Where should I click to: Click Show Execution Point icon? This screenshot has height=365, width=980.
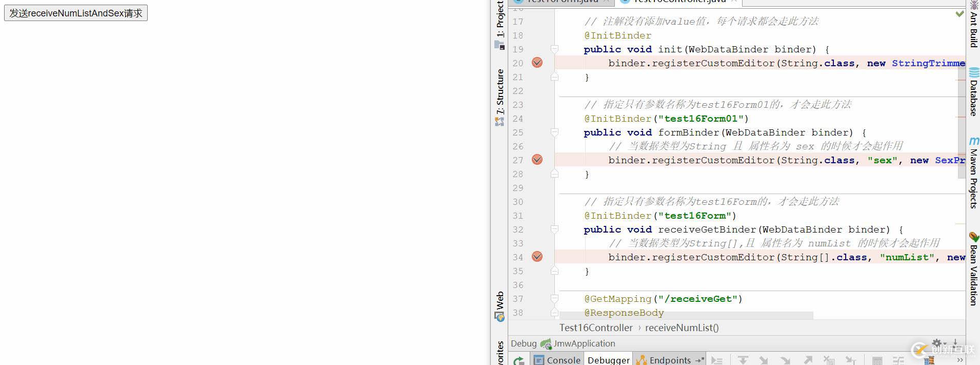click(x=716, y=360)
